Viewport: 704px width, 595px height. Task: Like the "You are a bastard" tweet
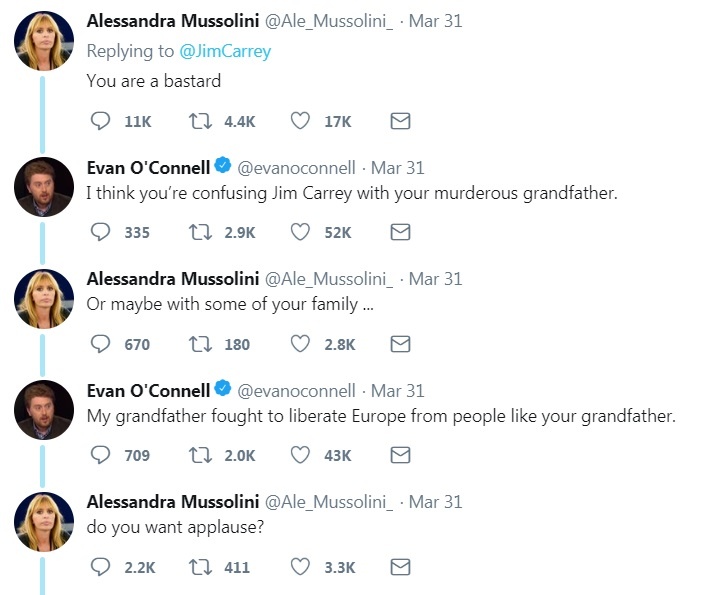pyautogui.click(x=300, y=121)
